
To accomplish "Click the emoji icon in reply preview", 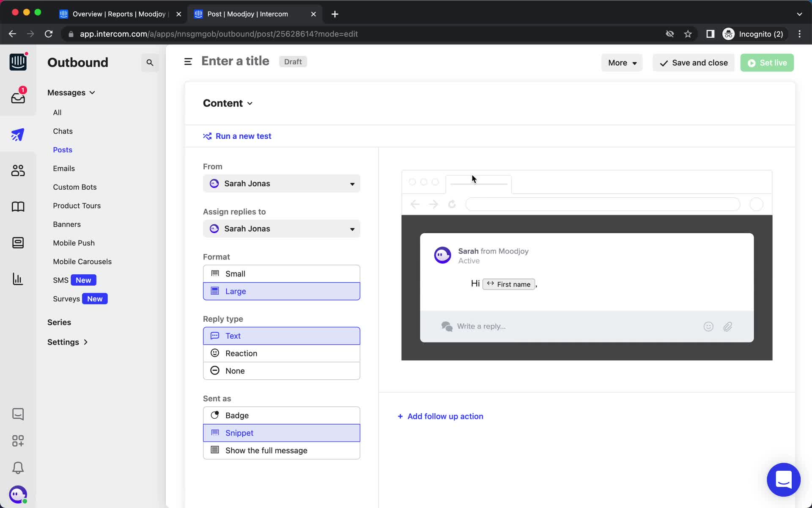I will click(708, 326).
